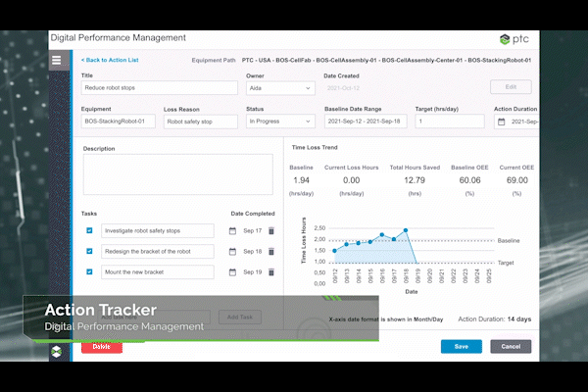Viewport: 588px width, 392px height.
Task: Click the Current Loss Hours value 0.00
Action: (352, 180)
